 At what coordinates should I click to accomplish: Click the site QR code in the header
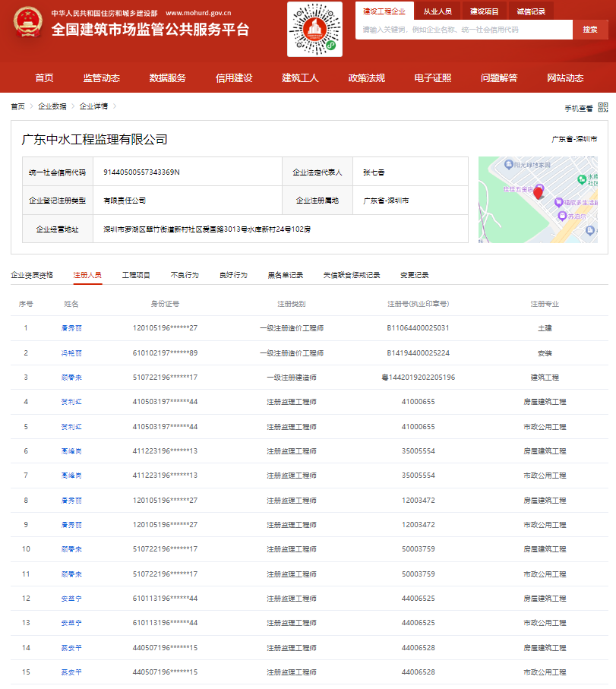point(313,31)
